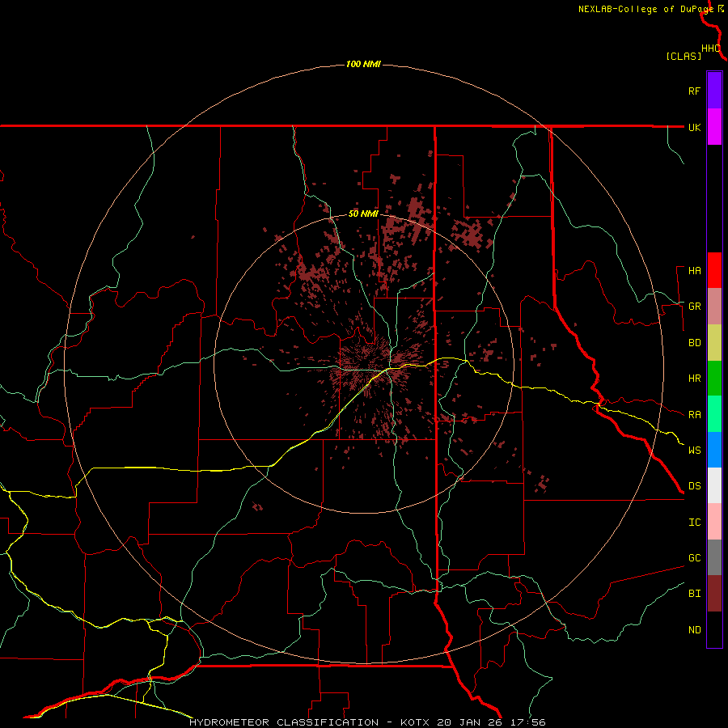
Task: Click the white DS legend swatch
Action: pyautogui.click(x=714, y=485)
